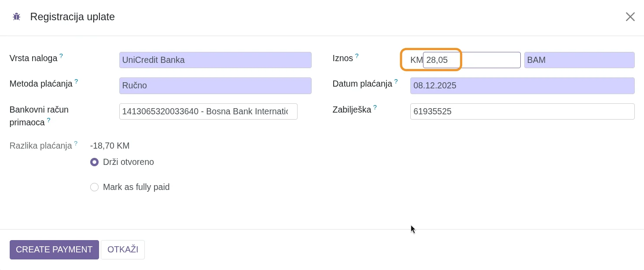Click the Zabilješka memo field

(522, 112)
